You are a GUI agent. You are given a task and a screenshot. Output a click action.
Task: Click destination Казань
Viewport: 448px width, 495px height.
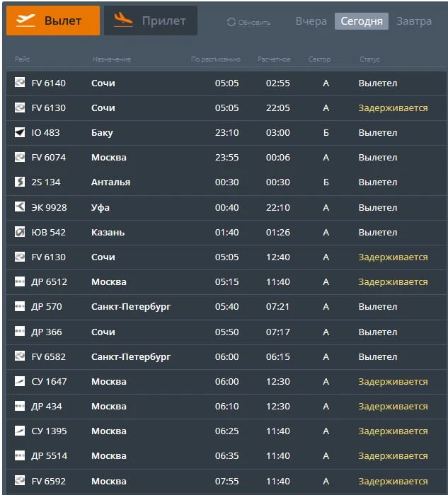108,233
